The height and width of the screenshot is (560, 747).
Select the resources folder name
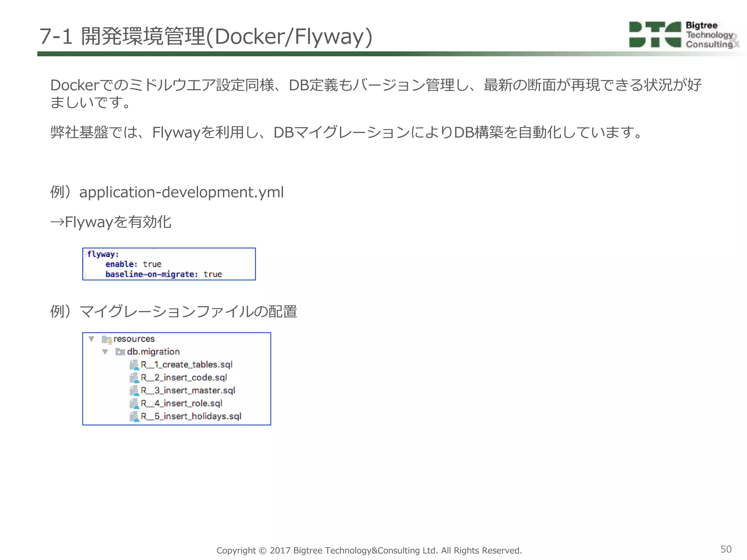click(x=134, y=339)
